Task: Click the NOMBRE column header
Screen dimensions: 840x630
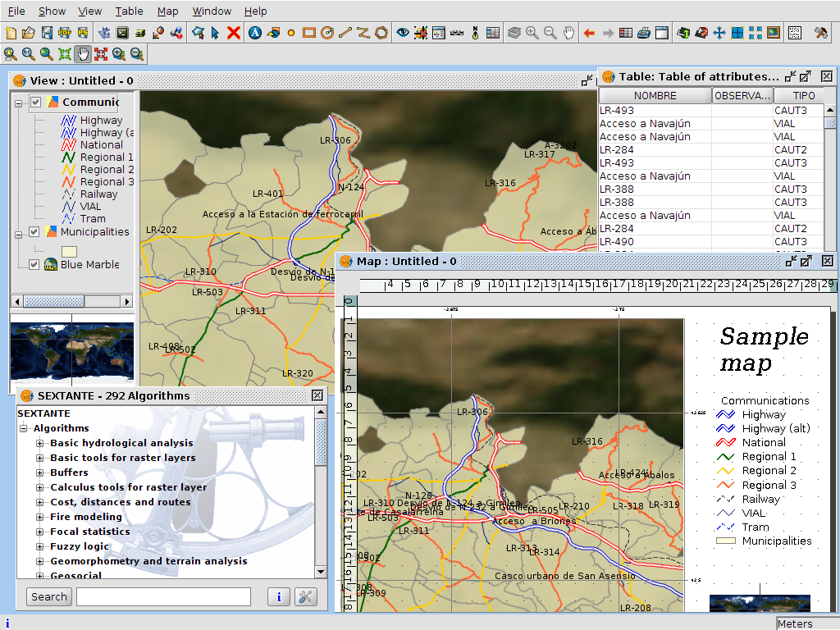Action: [x=655, y=96]
